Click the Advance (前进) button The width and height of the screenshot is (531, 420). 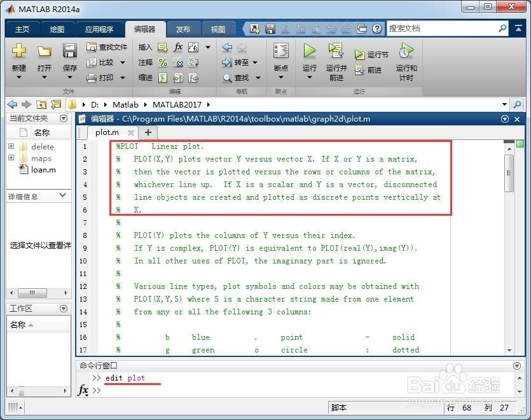pos(369,70)
